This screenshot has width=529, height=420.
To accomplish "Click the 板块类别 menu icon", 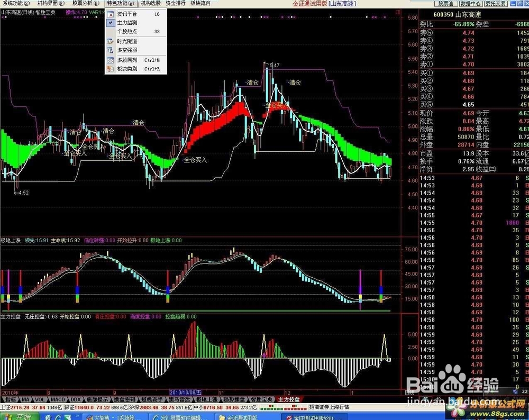I will point(111,69).
